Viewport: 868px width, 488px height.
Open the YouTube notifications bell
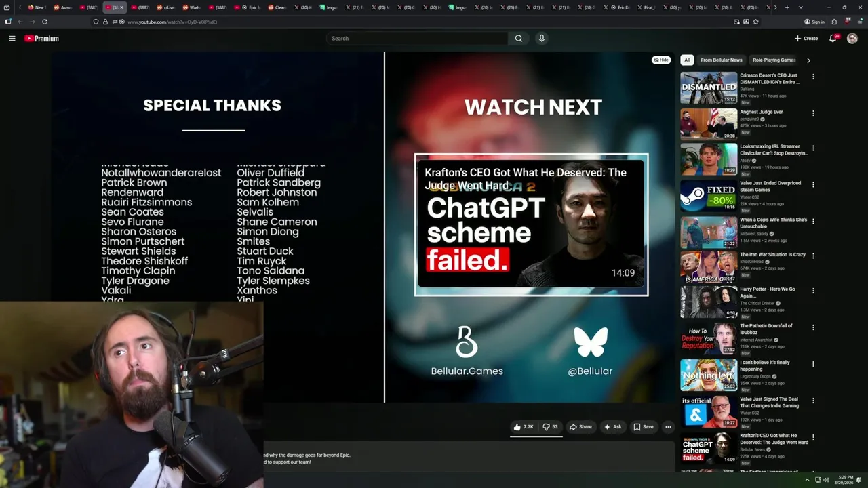point(833,39)
